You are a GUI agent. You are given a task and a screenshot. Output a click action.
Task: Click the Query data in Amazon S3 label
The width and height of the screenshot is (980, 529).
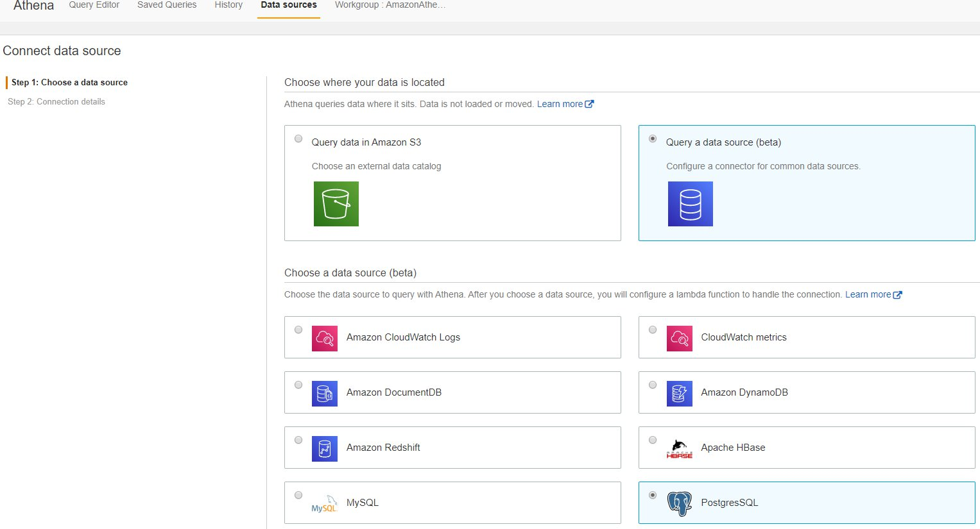point(366,142)
